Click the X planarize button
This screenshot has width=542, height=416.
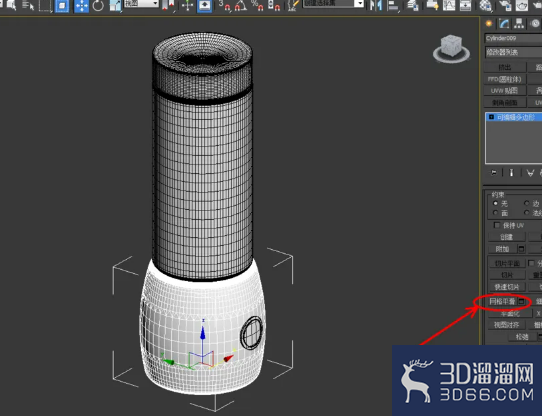tap(538, 313)
